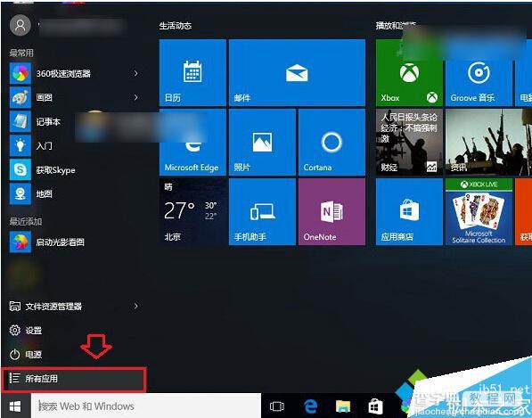Open the 财经 news tile
This screenshot has width=532, height=418.
click(x=409, y=143)
